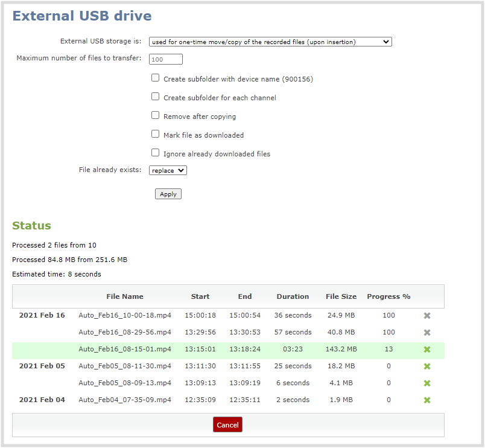
Task: Click the 24.9 MB file size
Action: [341, 315]
